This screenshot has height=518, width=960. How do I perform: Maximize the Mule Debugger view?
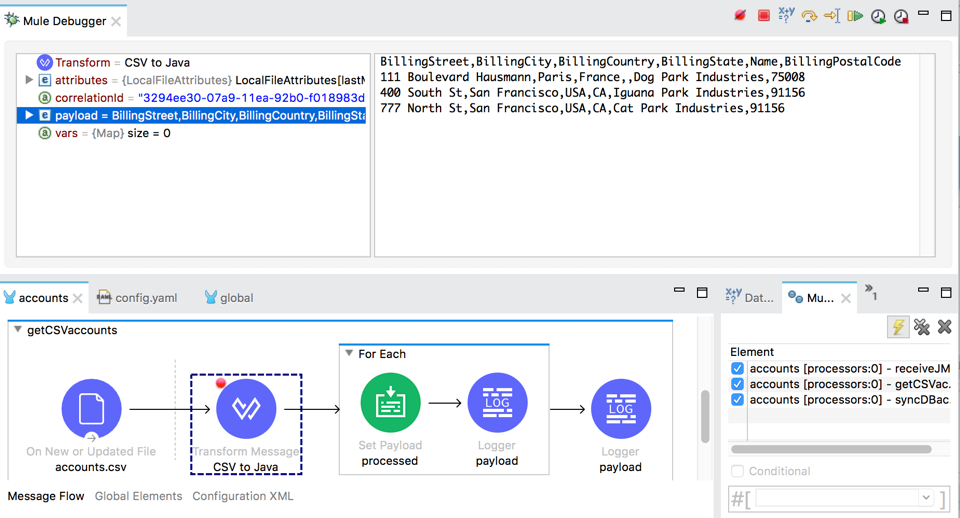[x=946, y=16]
